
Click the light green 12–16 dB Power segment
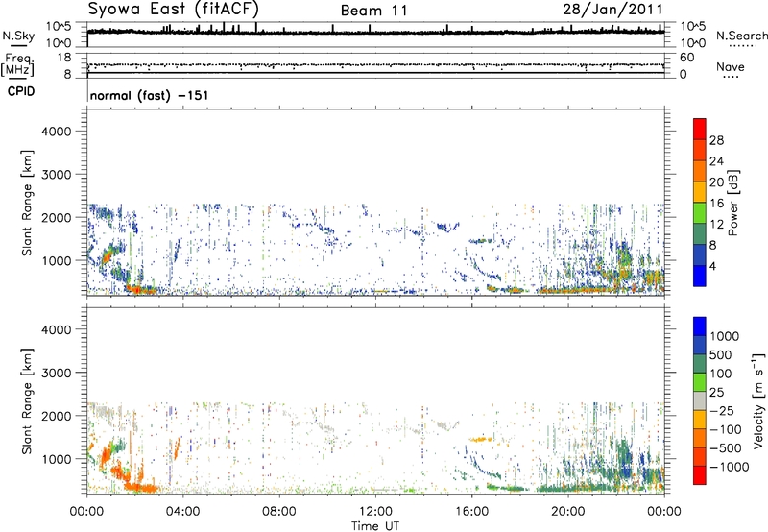point(700,213)
